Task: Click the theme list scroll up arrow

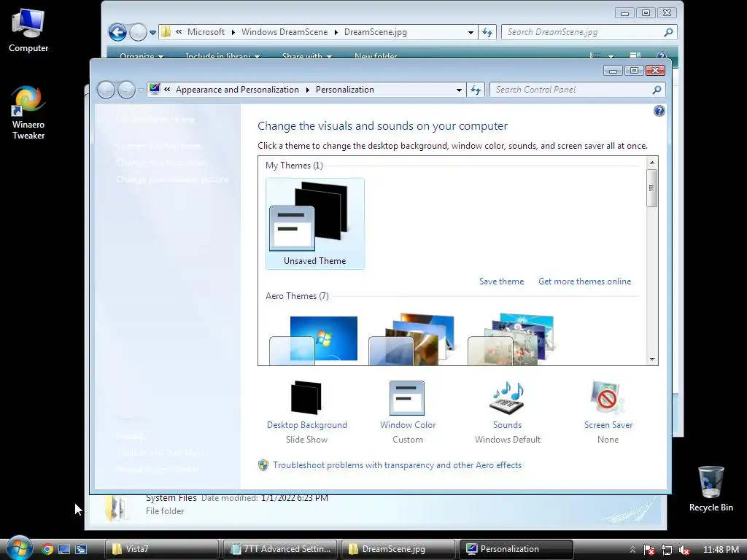Action: tap(652, 163)
